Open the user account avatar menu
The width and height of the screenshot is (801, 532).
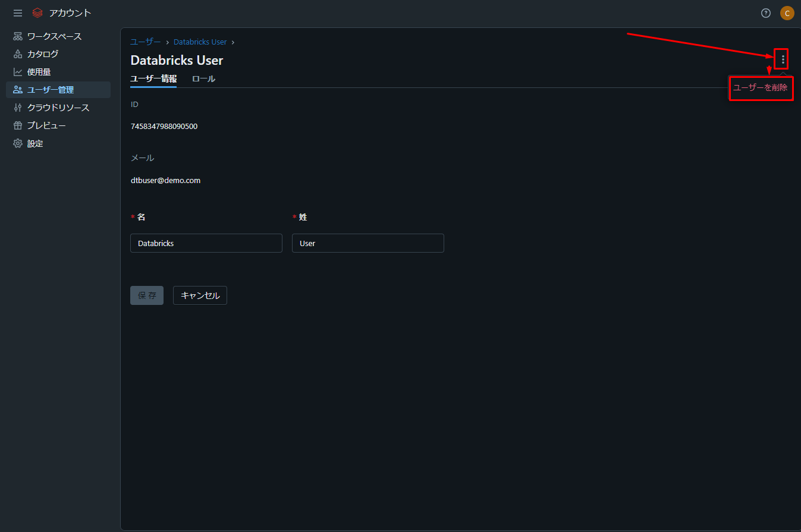click(x=787, y=13)
